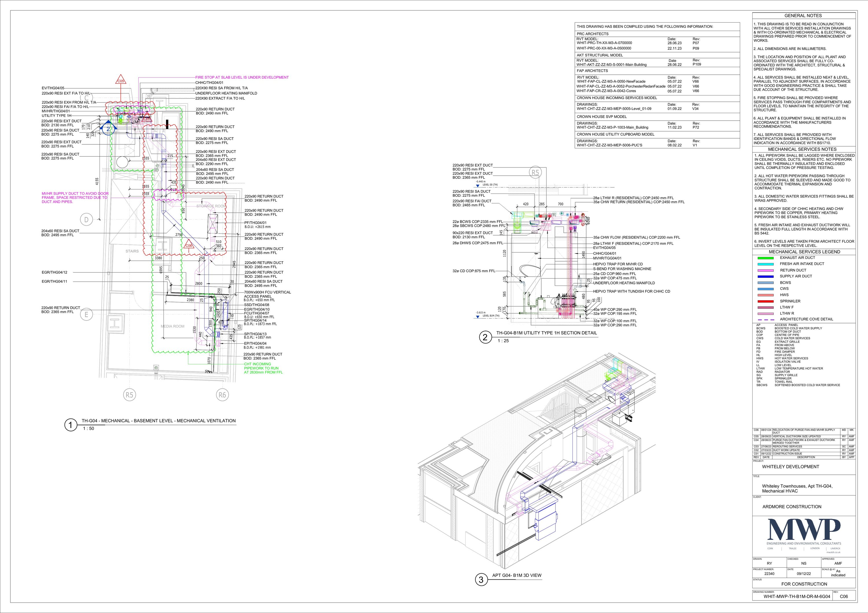The height and width of the screenshot is (613, 868).
Task: Click the red Sprinkler legend swatch
Action: pos(765,301)
